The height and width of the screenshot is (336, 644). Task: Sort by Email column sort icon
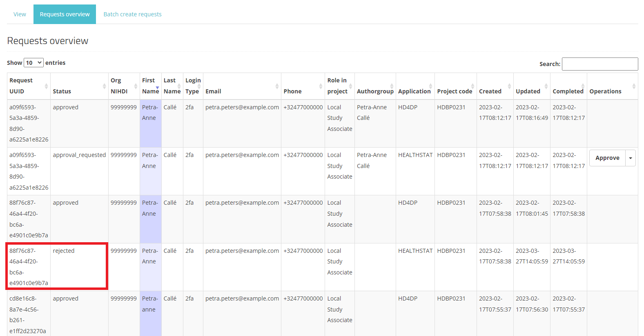pos(277,86)
